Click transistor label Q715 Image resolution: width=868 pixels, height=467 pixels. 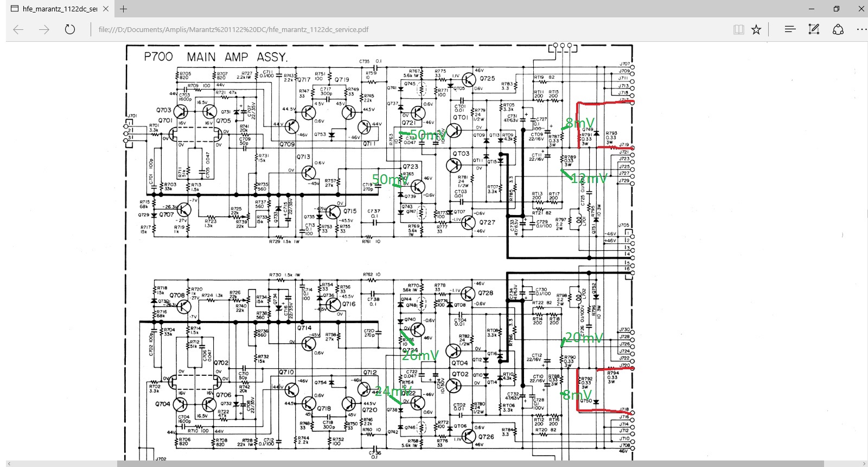[350, 211]
